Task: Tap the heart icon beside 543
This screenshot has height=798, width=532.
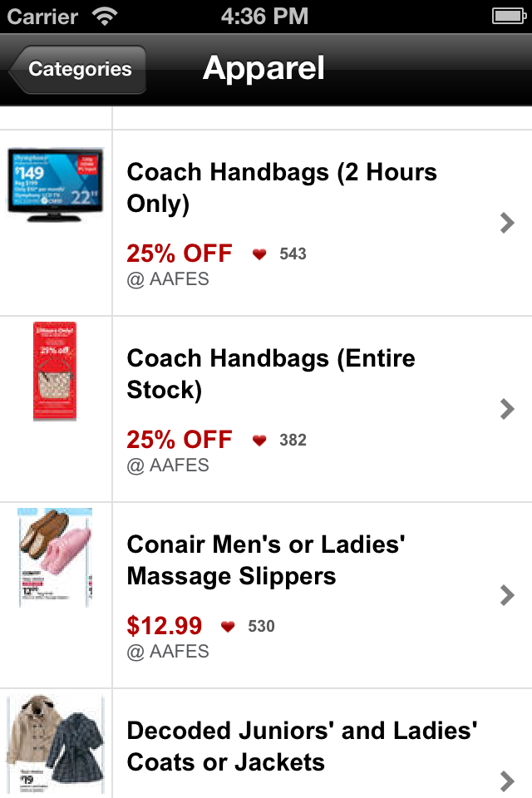Action: pos(259,254)
